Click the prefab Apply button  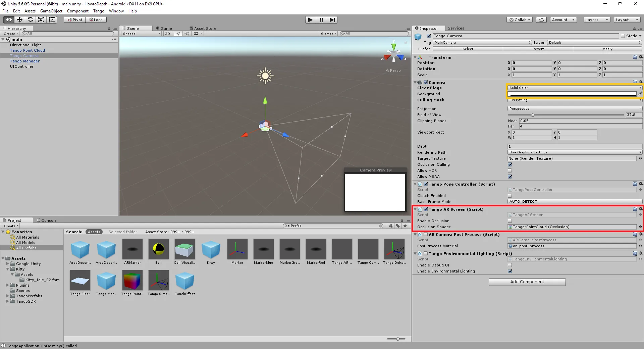(607, 49)
